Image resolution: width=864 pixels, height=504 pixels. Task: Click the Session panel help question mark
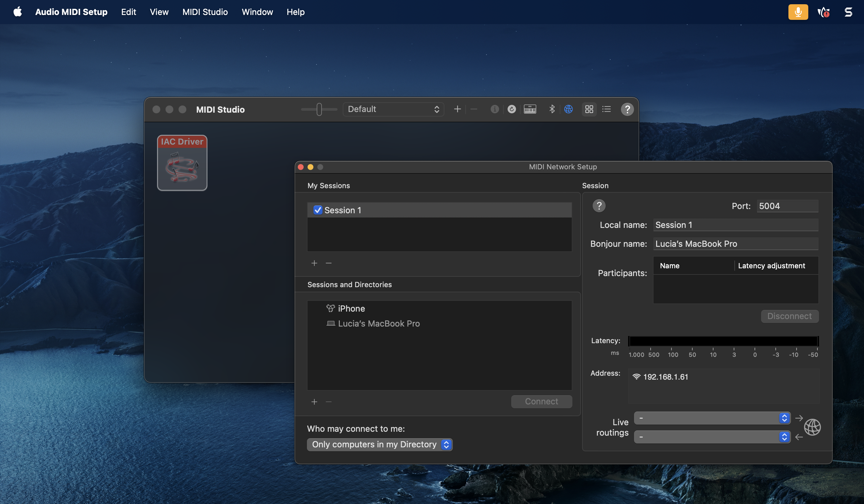pyautogui.click(x=598, y=205)
